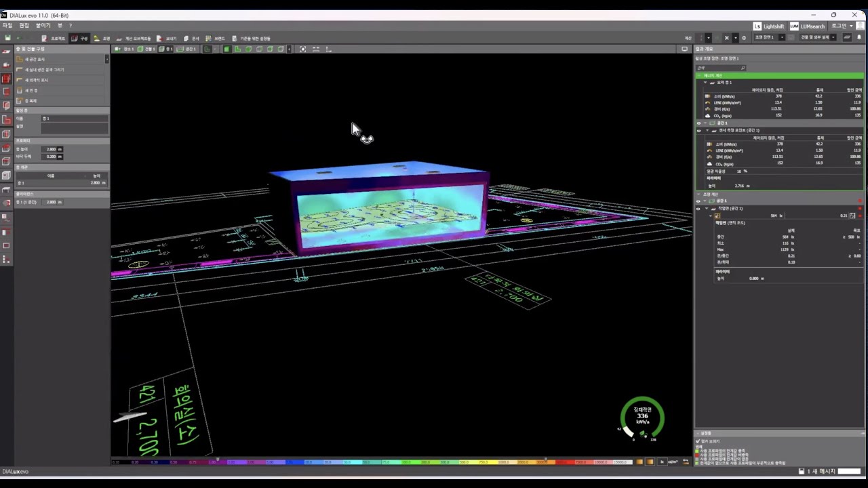868x488 pixels.
Task: Click the false-colour scale bar below the view
Action: (372, 462)
